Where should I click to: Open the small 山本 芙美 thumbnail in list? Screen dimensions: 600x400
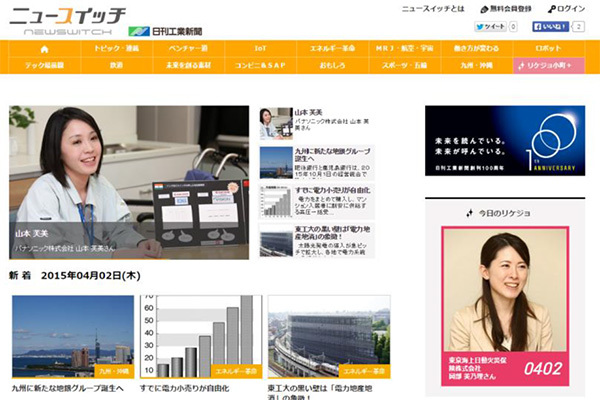(x=276, y=124)
